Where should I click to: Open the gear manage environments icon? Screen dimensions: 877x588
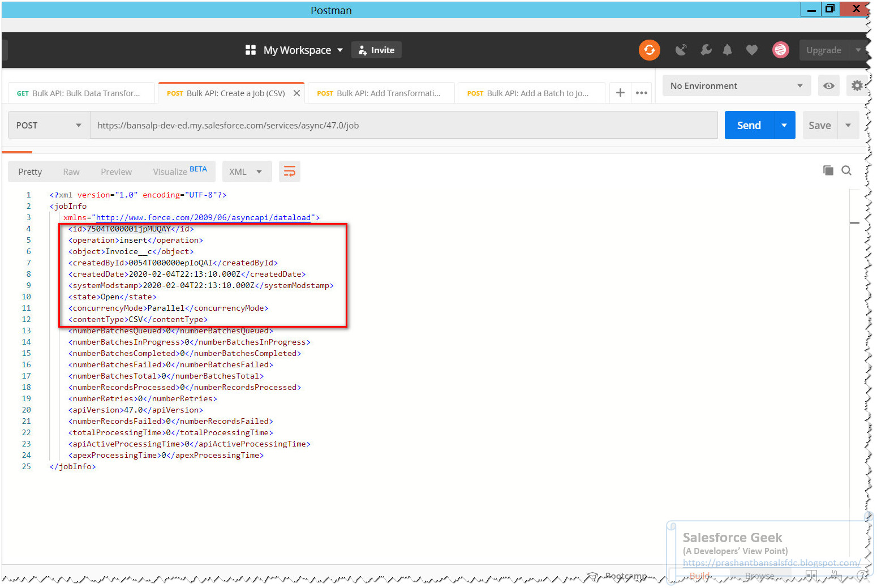click(857, 85)
